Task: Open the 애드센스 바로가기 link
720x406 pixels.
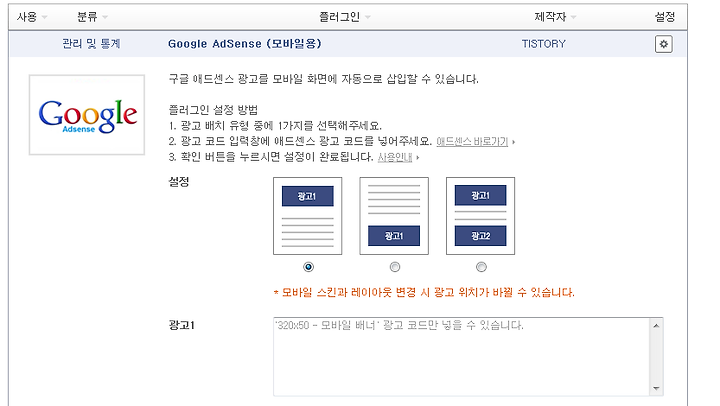Action: point(472,141)
